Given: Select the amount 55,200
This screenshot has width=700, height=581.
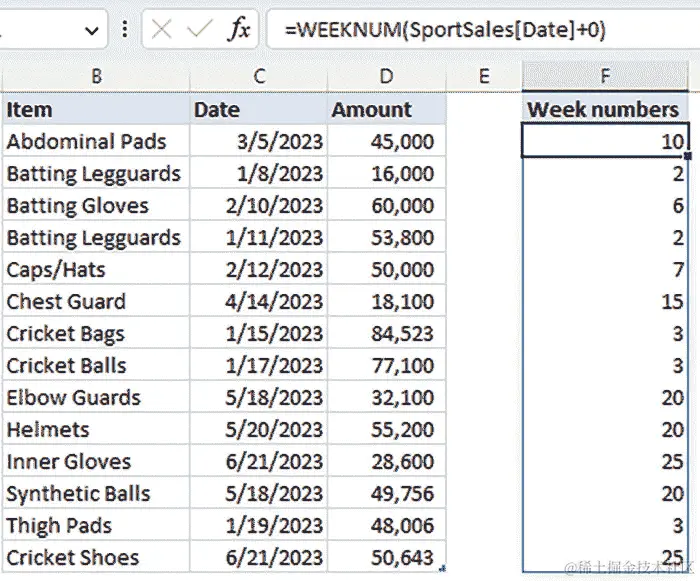Looking at the screenshot, I should click(387, 430).
